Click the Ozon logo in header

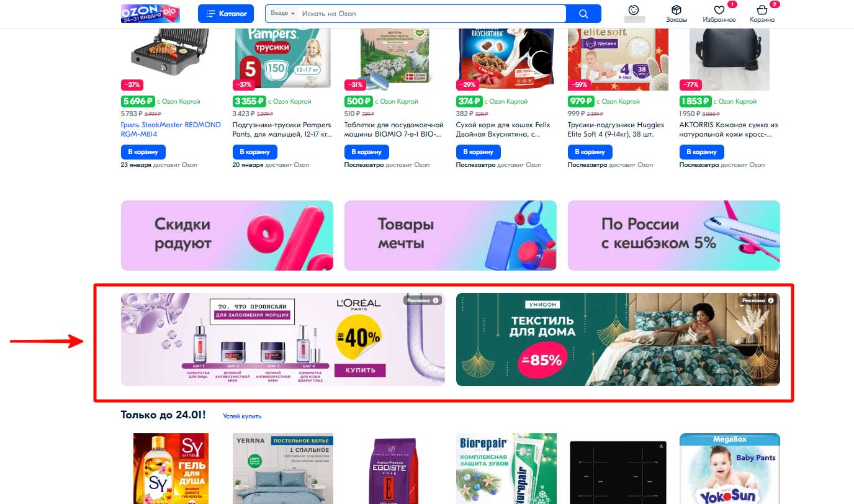(150, 13)
